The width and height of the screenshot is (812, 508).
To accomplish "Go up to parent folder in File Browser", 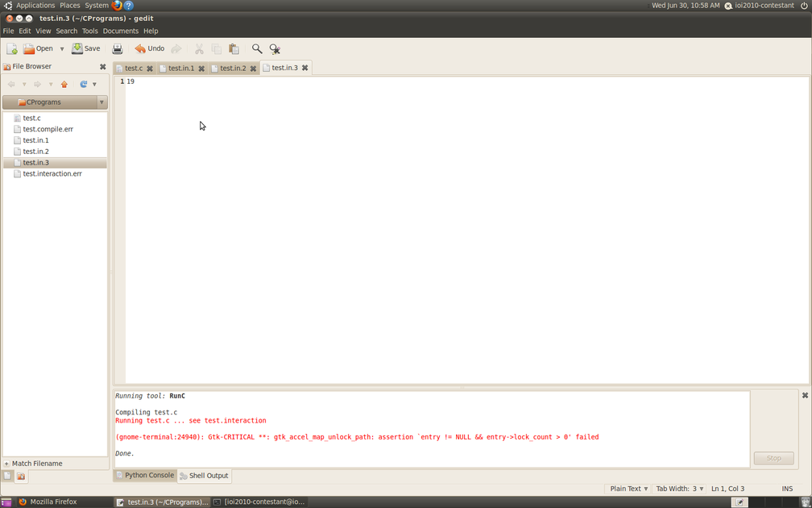I will (64, 84).
